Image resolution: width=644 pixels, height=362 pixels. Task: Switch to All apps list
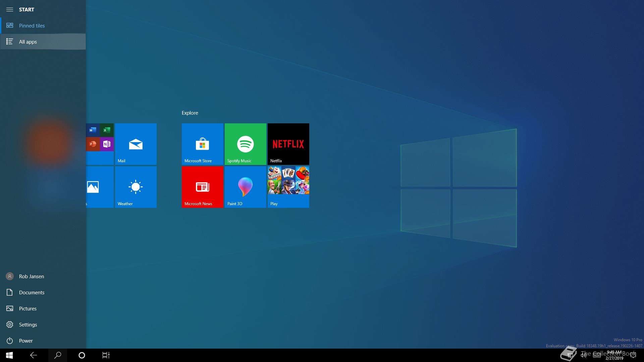click(x=43, y=42)
